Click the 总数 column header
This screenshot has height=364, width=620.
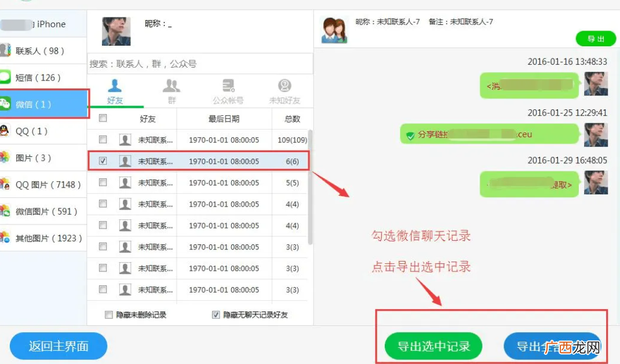point(292,119)
